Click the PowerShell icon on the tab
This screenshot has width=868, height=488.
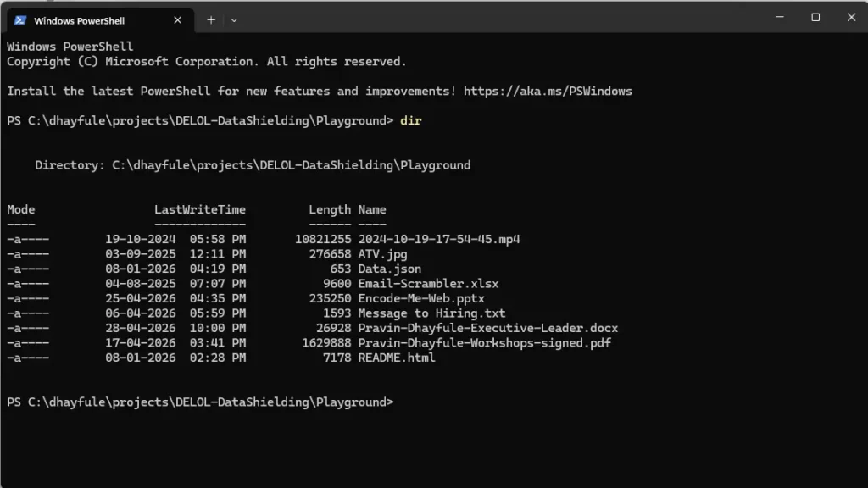[x=20, y=20]
